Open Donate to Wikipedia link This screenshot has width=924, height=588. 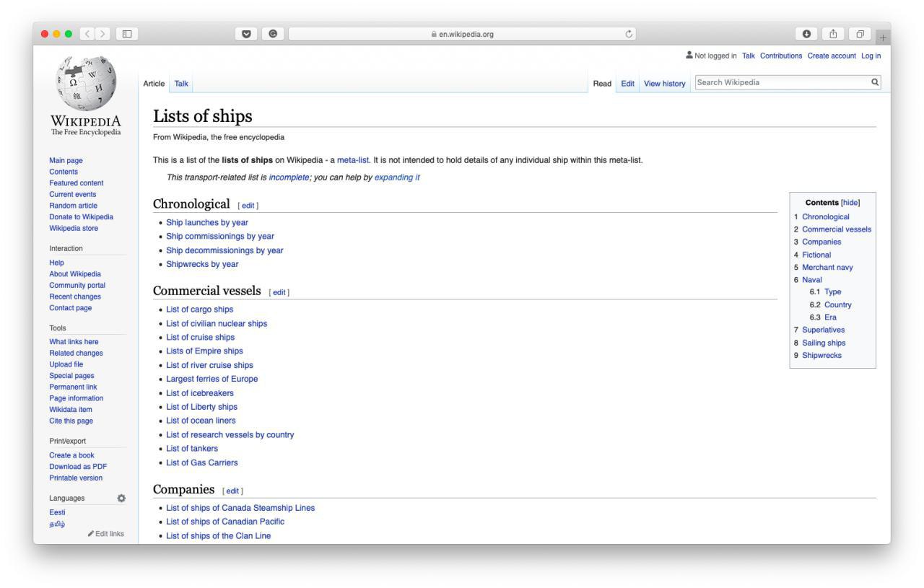(x=81, y=217)
